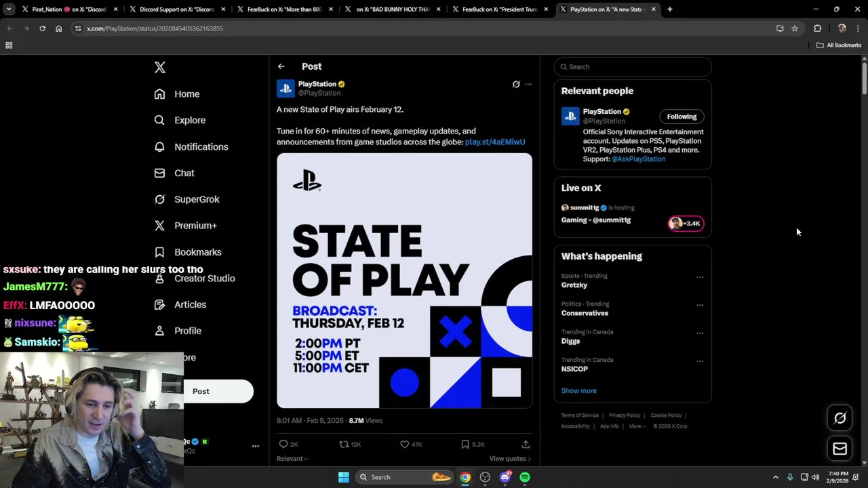Click the share icon on the post
Screen dimensions: 868x488
[x=526, y=444]
